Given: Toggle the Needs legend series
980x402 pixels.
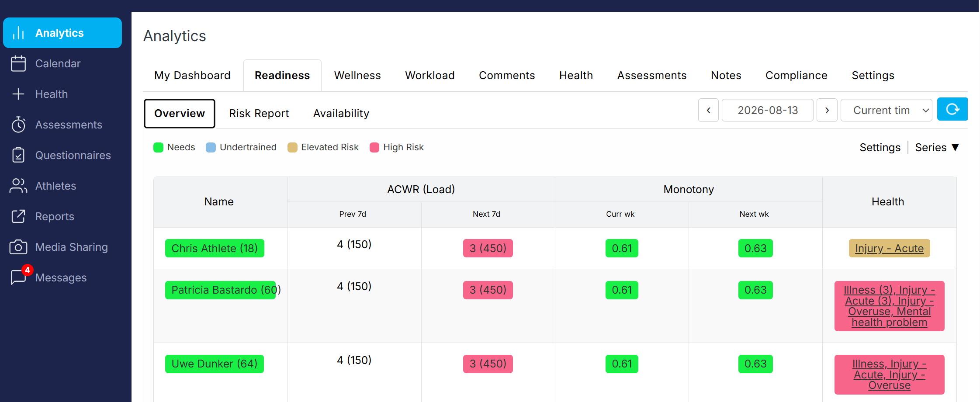Looking at the screenshot, I should click(x=174, y=147).
